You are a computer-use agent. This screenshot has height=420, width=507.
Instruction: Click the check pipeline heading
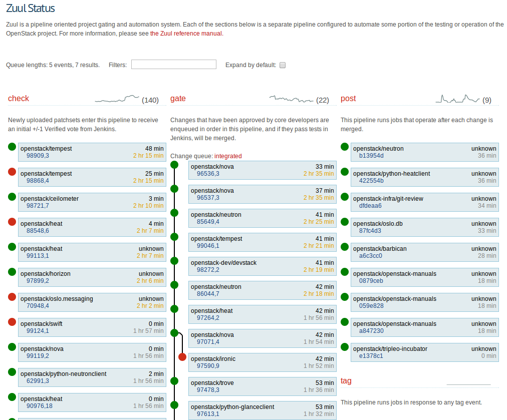(19, 99)
